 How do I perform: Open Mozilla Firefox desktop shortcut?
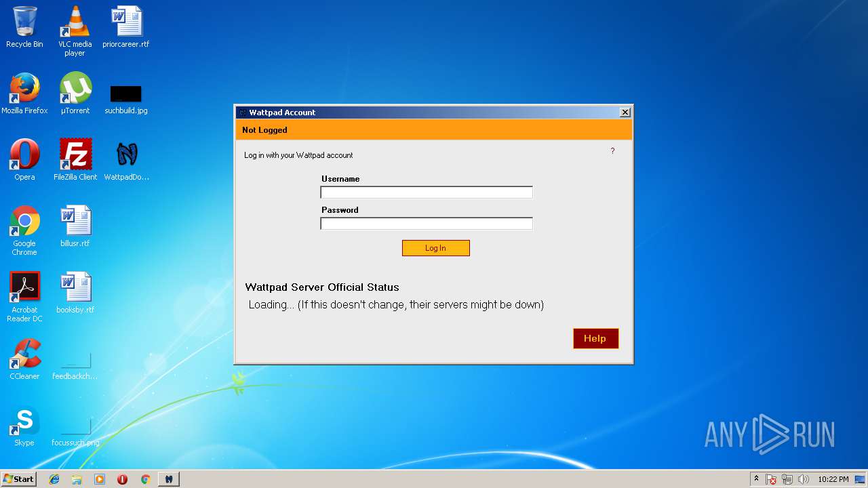coord(24,94)
